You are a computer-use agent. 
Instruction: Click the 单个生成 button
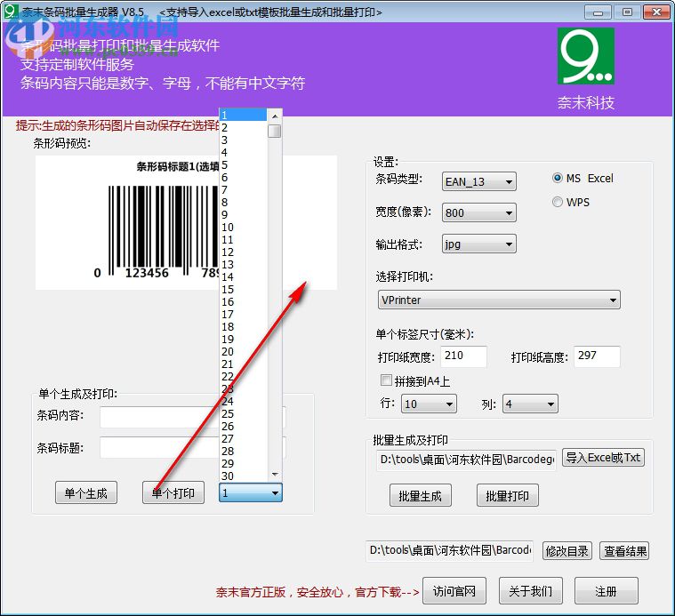(86, 492)
